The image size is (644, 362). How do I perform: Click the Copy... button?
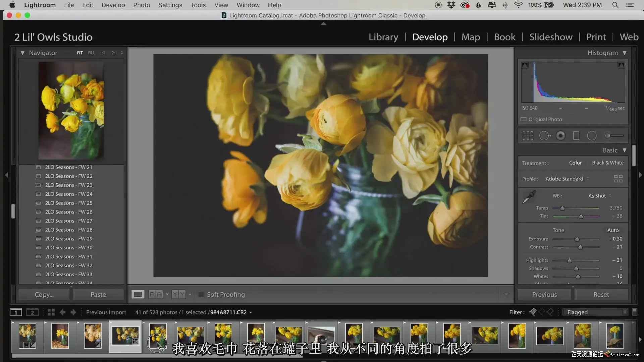click(44, 295)
